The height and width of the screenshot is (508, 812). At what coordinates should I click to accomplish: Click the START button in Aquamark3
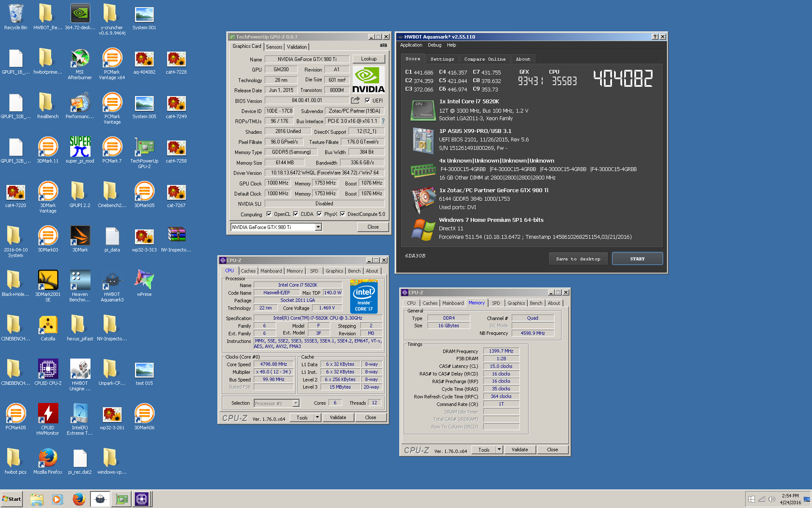coord(637,259)
